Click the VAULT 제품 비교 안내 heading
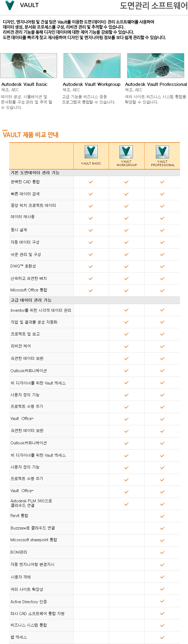188x644 pixels. pos(31,135)
